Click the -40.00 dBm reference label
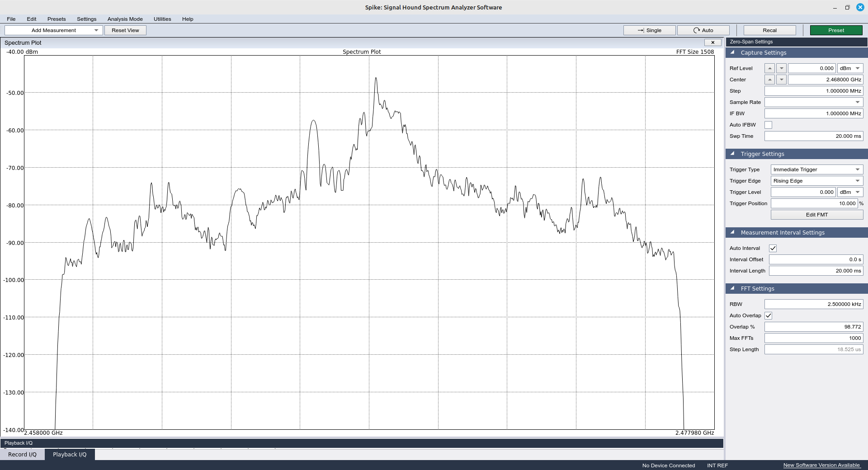868x470 pixels. pos(22,52)
